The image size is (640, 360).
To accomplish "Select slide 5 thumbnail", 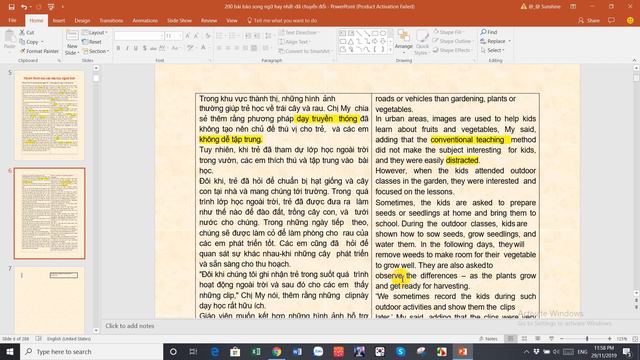I will (49, 116).
